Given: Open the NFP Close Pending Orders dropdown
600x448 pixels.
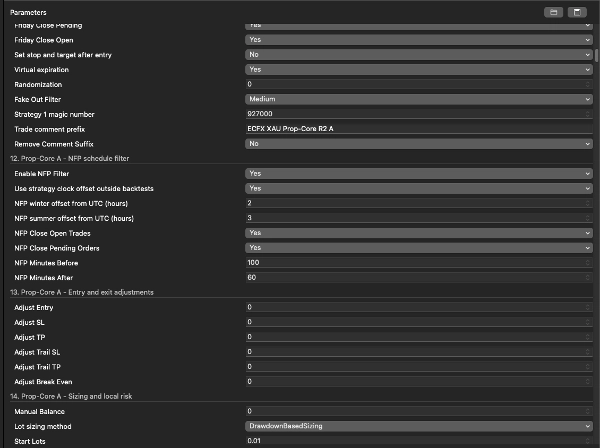Looking at the screenshot, I should [x=419, y=248].
